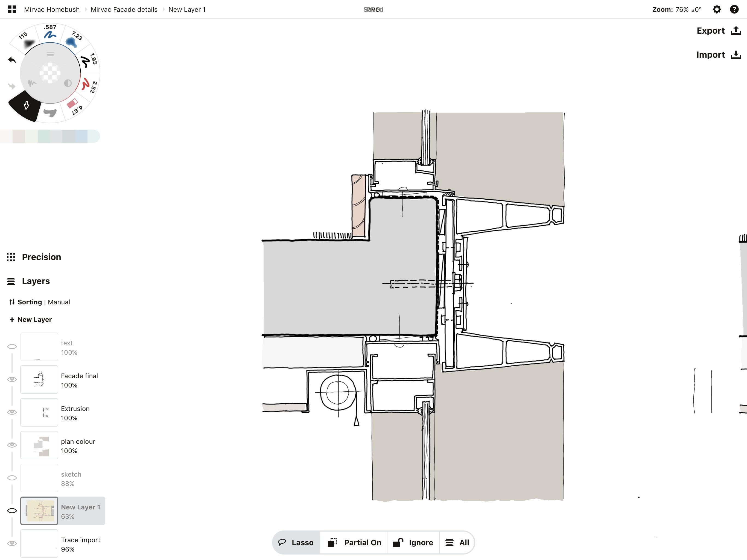Click the Export button label
Image resolution: width=747 pixels, height=560 pixels.
[711, 31]
